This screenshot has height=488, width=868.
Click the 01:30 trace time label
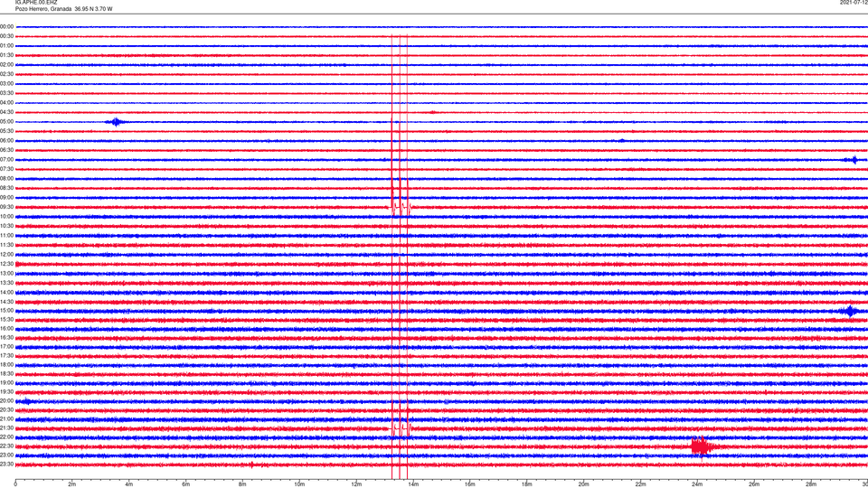point(6,55)
